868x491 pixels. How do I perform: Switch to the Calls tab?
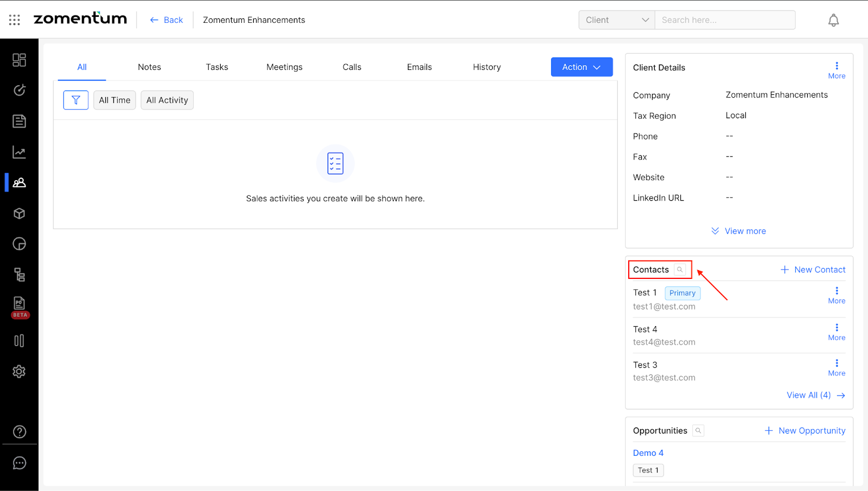pos(352,67)
